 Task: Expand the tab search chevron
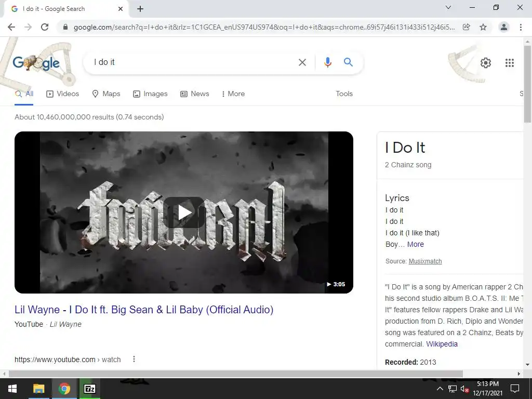pyautogui.click(x=448, y=7)
